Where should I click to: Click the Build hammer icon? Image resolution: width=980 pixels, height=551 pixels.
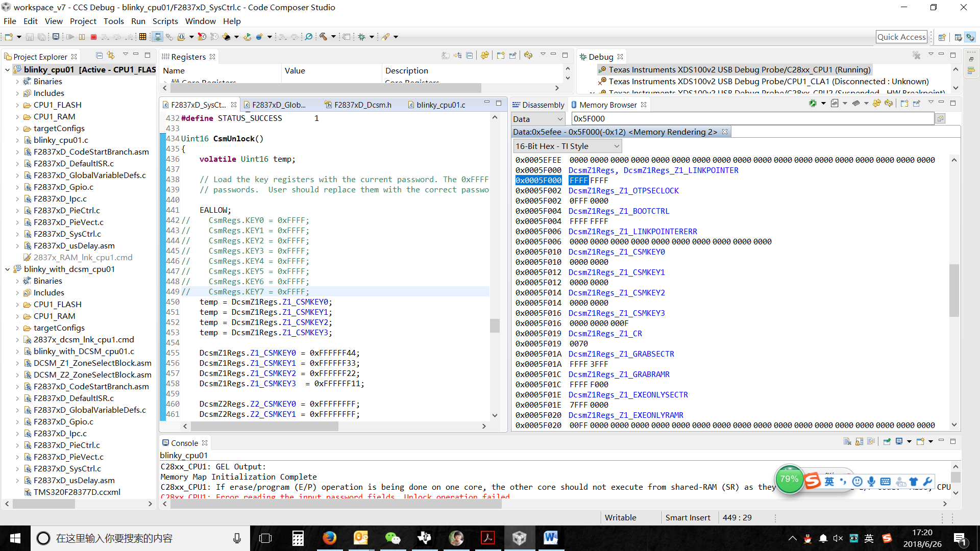[x=323, y=37]
